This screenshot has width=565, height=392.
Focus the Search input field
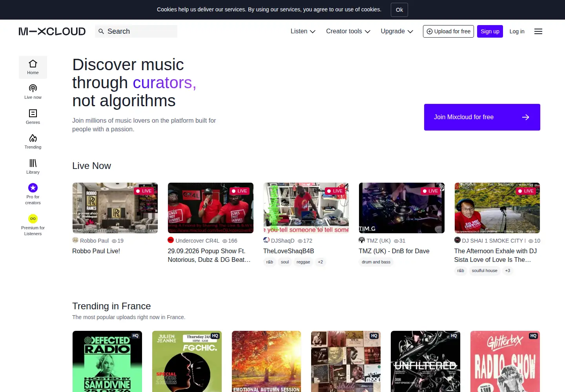136,31
